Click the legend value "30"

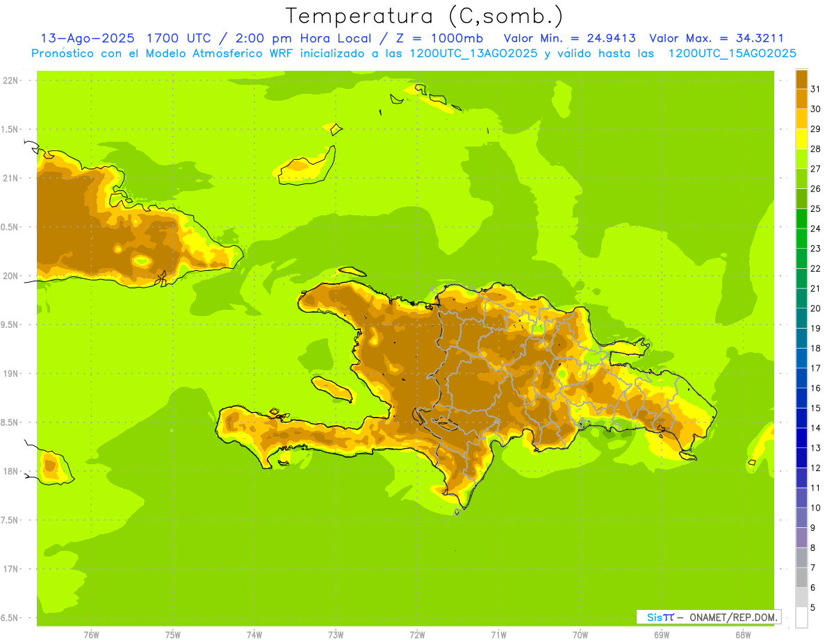coord(816,109)
